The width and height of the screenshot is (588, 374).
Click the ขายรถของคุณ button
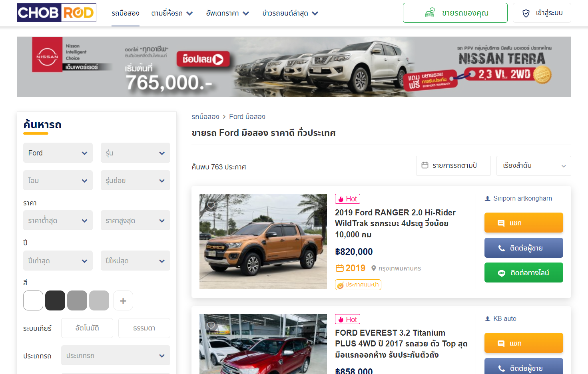[455, 12]
